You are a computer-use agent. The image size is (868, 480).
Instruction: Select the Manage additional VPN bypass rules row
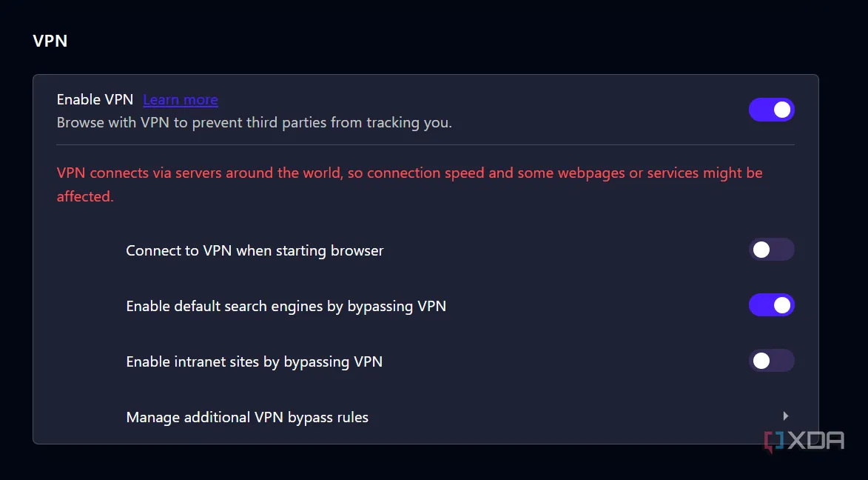tap(247, 416)
